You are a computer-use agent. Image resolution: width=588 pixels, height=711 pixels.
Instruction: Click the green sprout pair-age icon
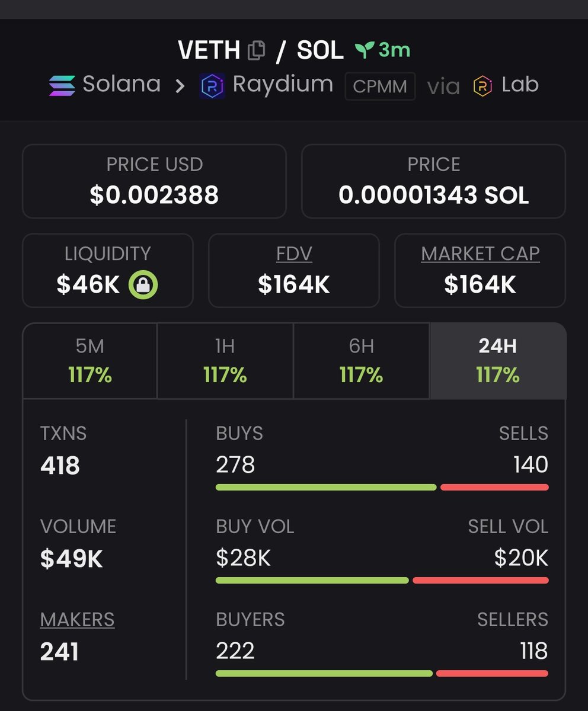pyautogui.click(x=363, y=50)
